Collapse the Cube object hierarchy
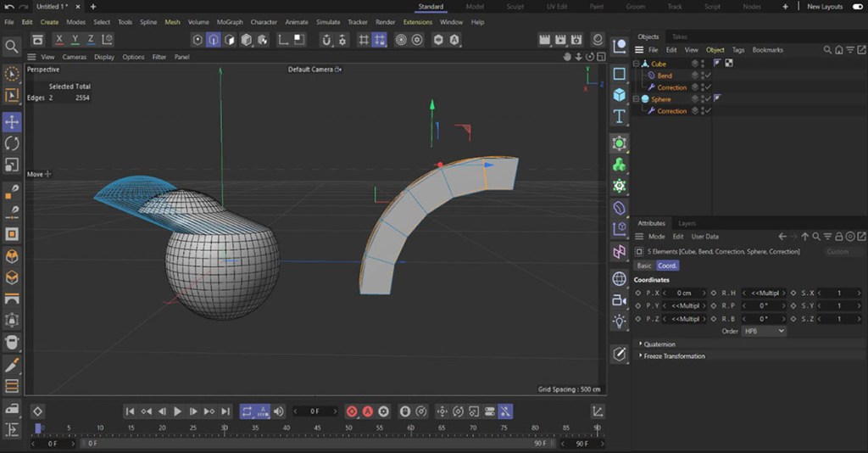The height and width of the screenshot is (453, 868). tap(636, 64)
